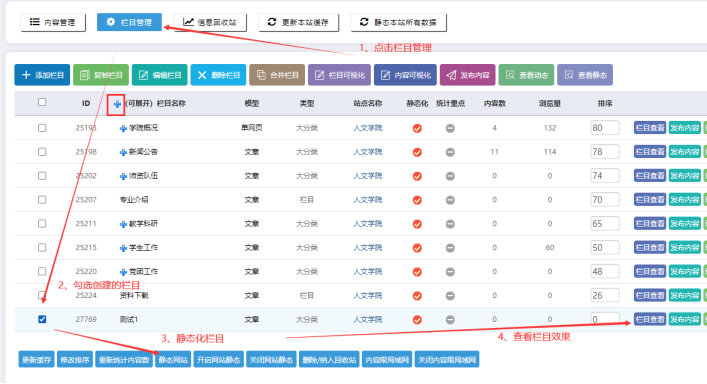Click the gray 统计重点 icon for 新闻公告

(450, 152)
